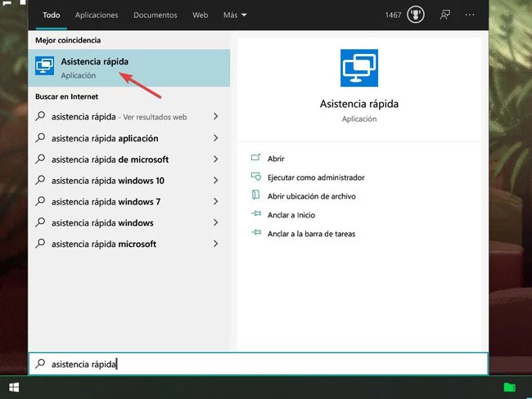Select the Web search tab

pos(200,15)
